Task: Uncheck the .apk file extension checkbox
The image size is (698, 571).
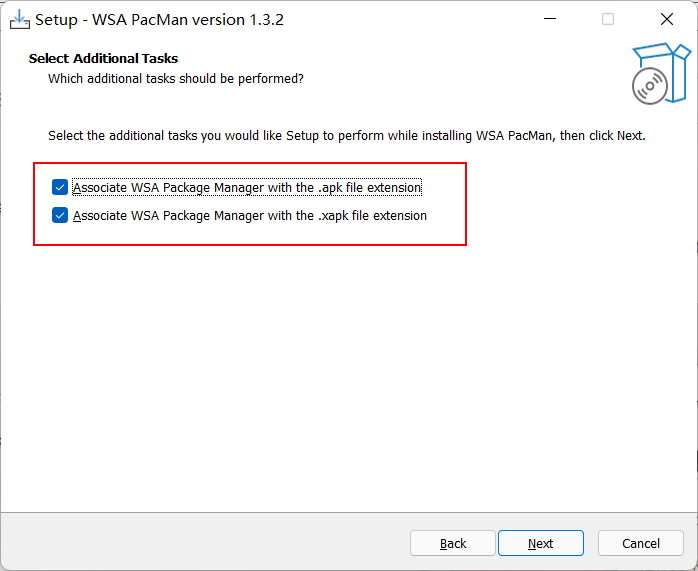Action: (x=60, y=187)
